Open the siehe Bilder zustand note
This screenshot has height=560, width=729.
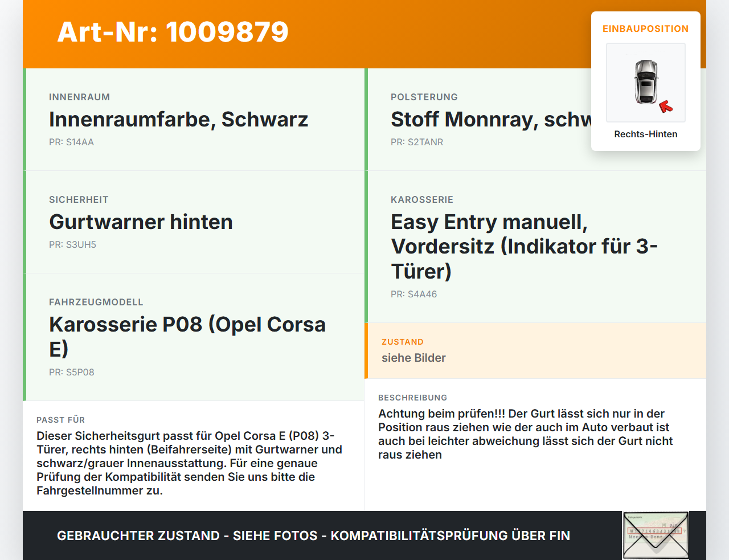pos(413,358)
